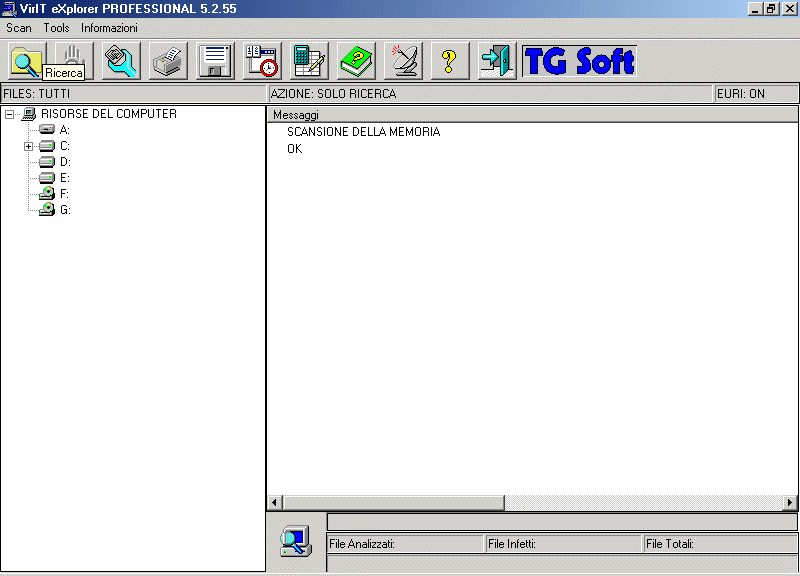Click the scan progress bar above File Analizzati

coord(562,522)
